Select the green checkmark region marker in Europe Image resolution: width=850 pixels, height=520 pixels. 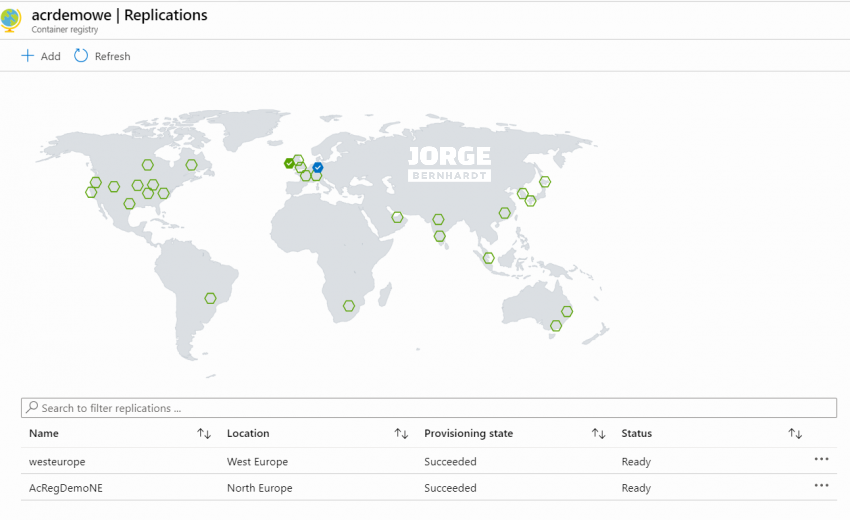point(289,163)
